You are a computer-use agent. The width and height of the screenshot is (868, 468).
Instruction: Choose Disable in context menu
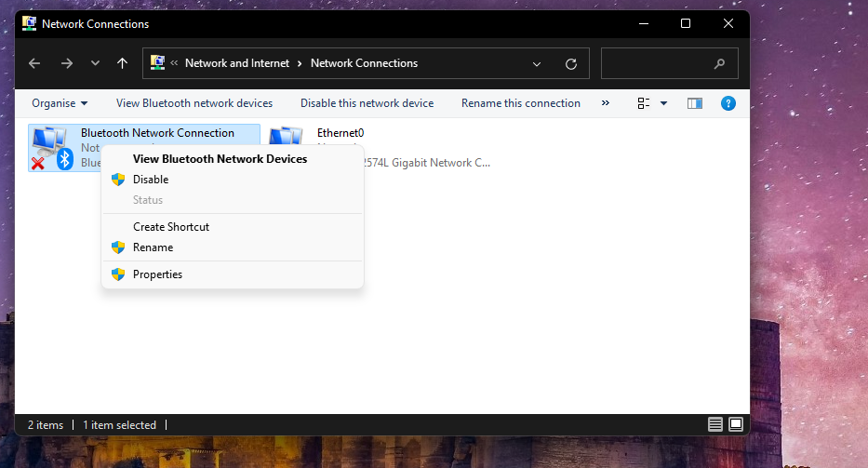pos(233,180)
